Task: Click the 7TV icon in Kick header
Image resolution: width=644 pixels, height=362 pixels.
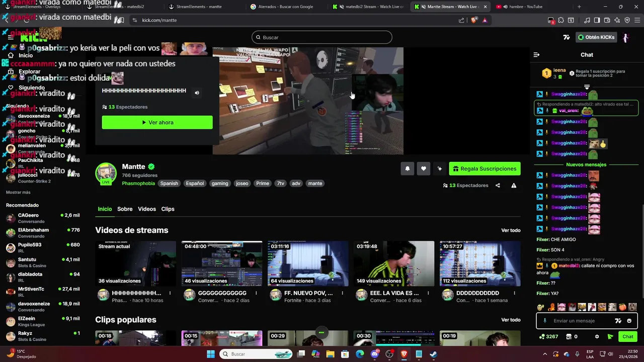Action: [x=566, y=37]
